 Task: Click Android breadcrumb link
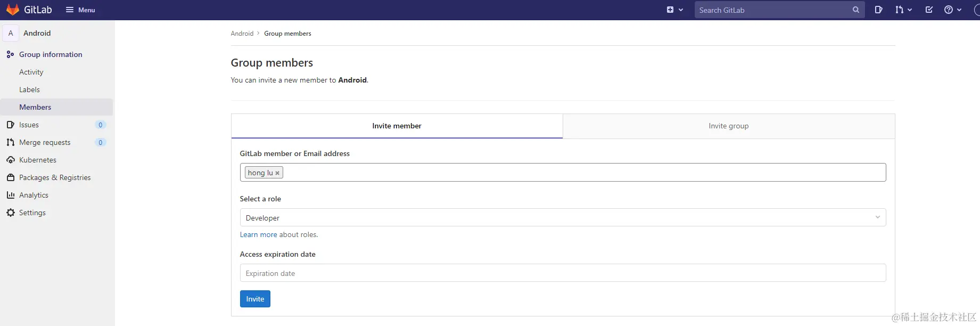tap(242, 34)
